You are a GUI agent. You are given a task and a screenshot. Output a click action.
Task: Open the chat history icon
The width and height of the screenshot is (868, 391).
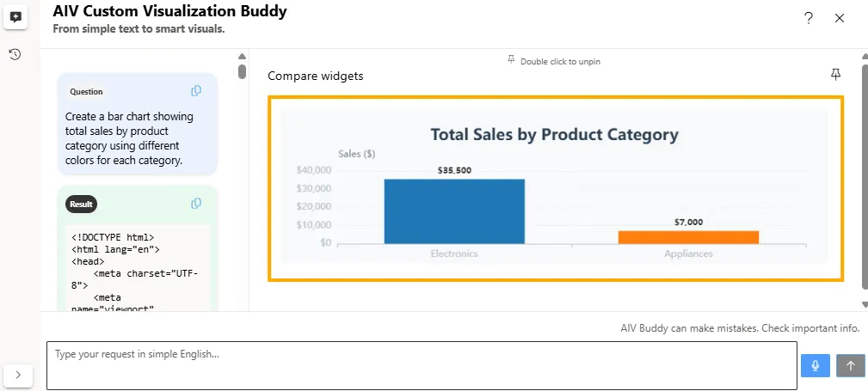(x=15, y=54)
